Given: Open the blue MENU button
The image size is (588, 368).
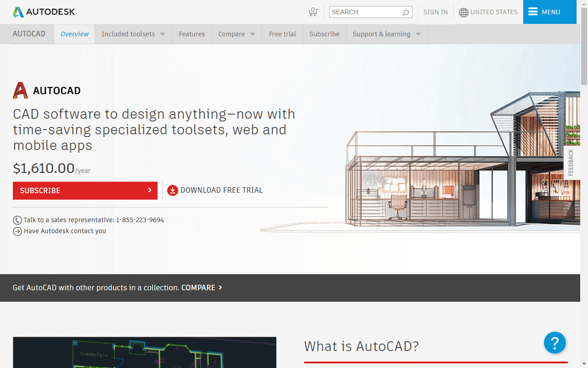Looking at the screenshot, I should pyautogui.click(x=550, y=12).
